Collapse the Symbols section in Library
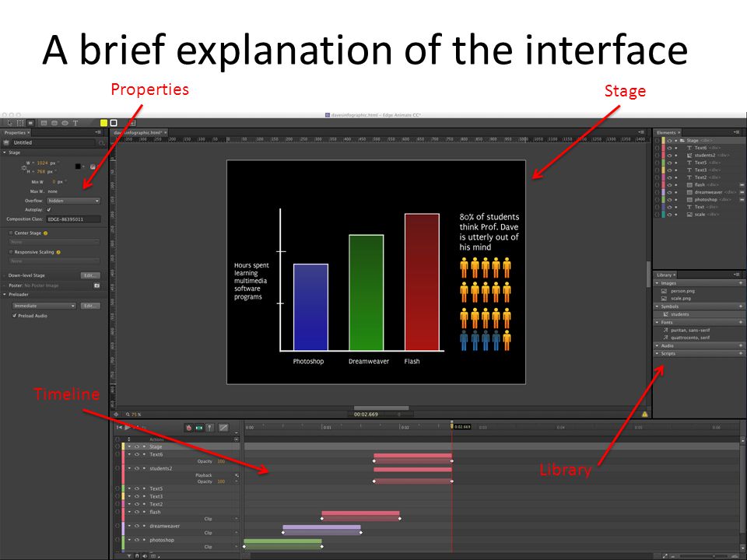747x560 pixels. pos(658,306)
